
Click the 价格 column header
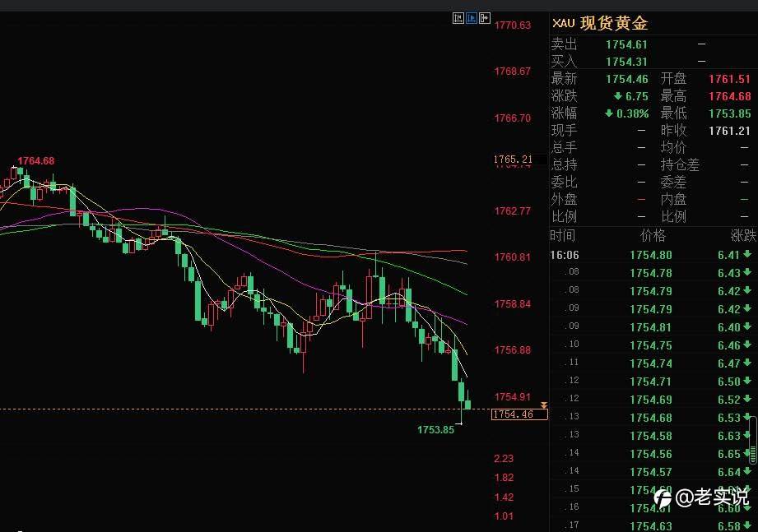653,236
